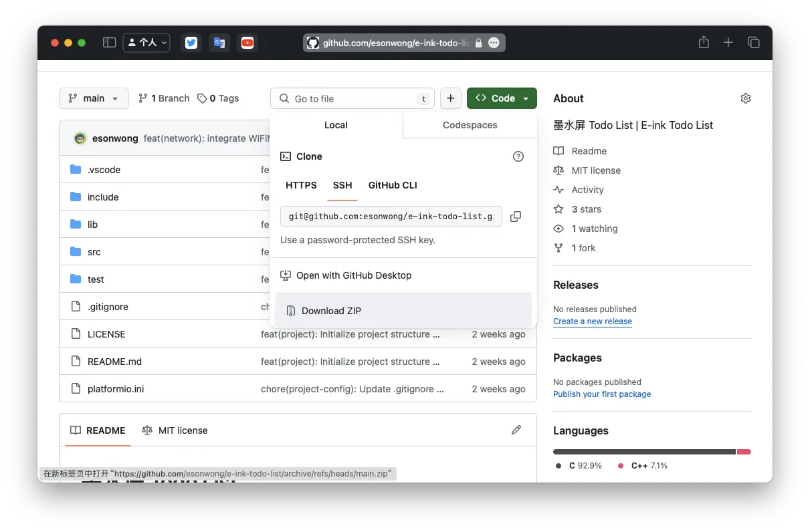This screenshot has width=810, height=532.
Task: Open the 个人 profile dropdown
Action: coord(146,43)
